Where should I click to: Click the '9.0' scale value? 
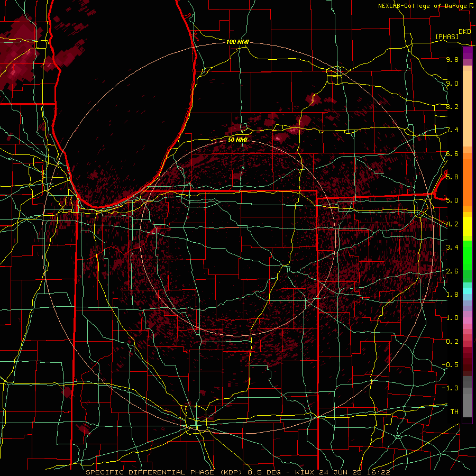[452, 83]
